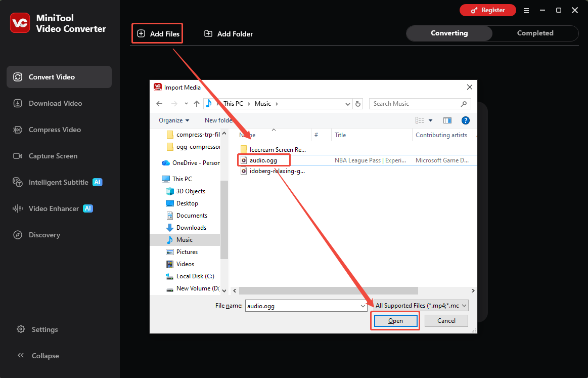
Task: Click the Settings gear icon
Action: [21, 329]
